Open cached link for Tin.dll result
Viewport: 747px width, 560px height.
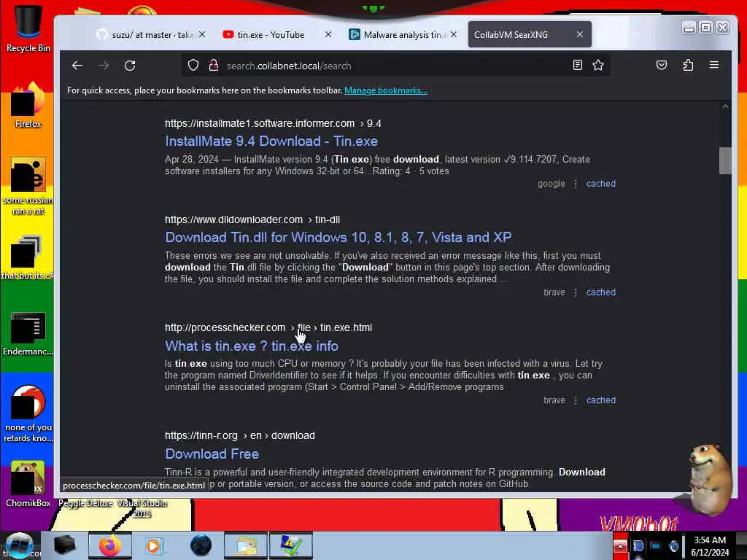click(x=601, y=292)
